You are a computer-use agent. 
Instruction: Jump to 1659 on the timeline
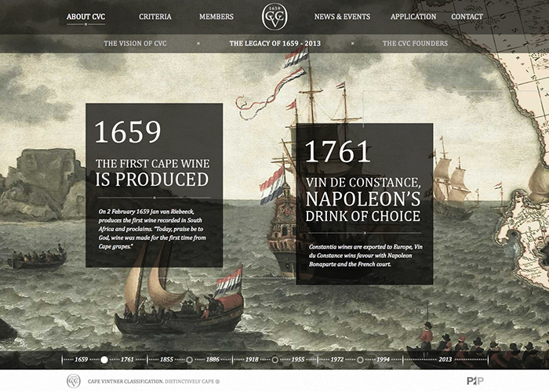coord(82,359)
